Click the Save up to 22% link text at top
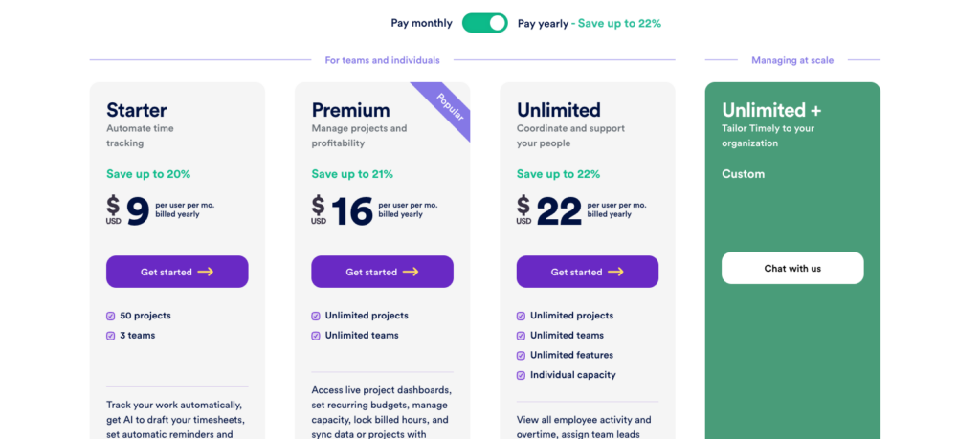Screen dimensions: 980x439 click(619, 23)
